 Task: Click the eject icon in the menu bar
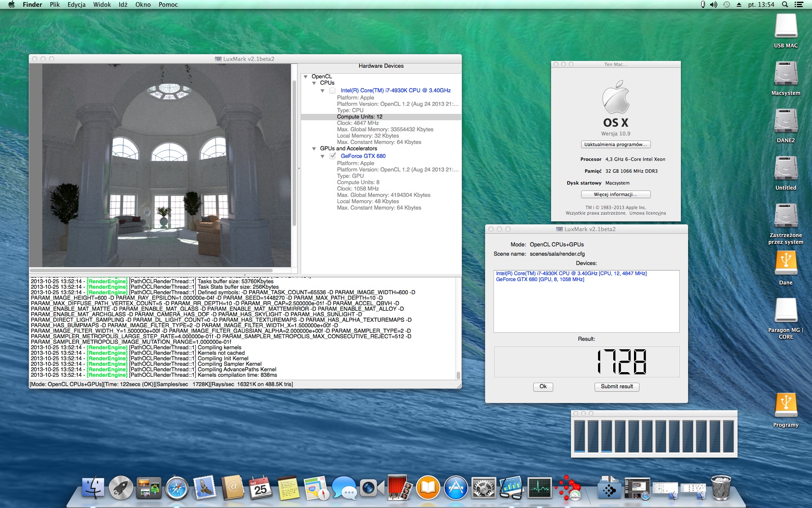click(x=739, y=5)
